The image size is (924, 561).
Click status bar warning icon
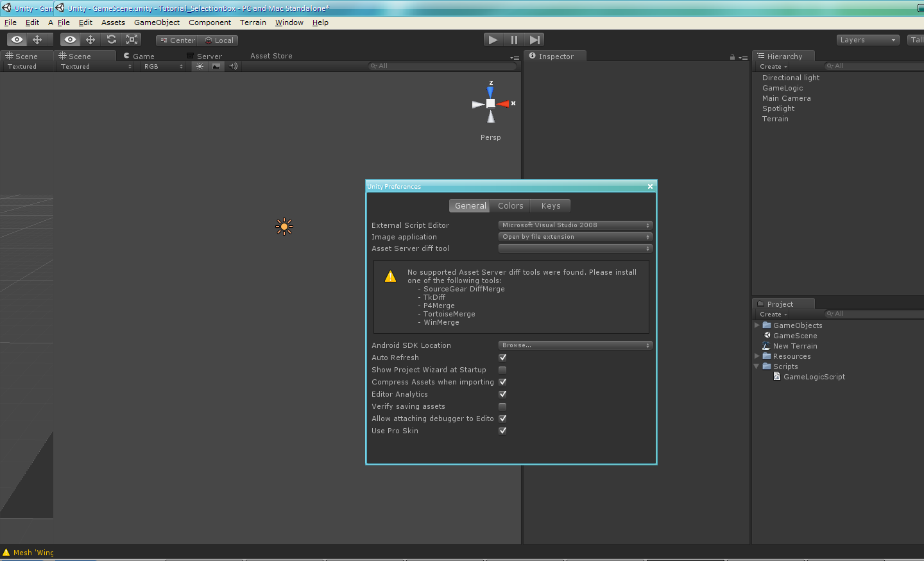pos(6,552)
